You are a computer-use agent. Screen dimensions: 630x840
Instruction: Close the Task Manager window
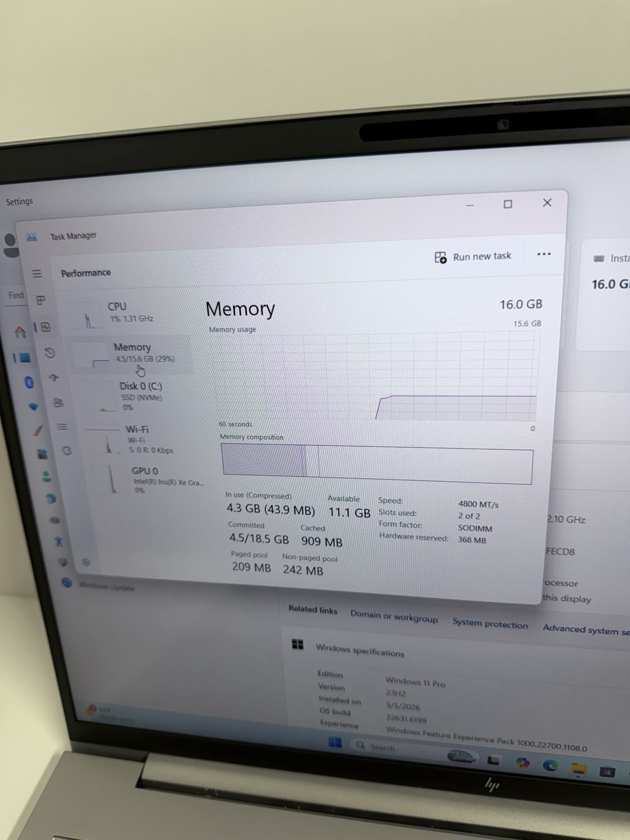(x=547, y=203)
